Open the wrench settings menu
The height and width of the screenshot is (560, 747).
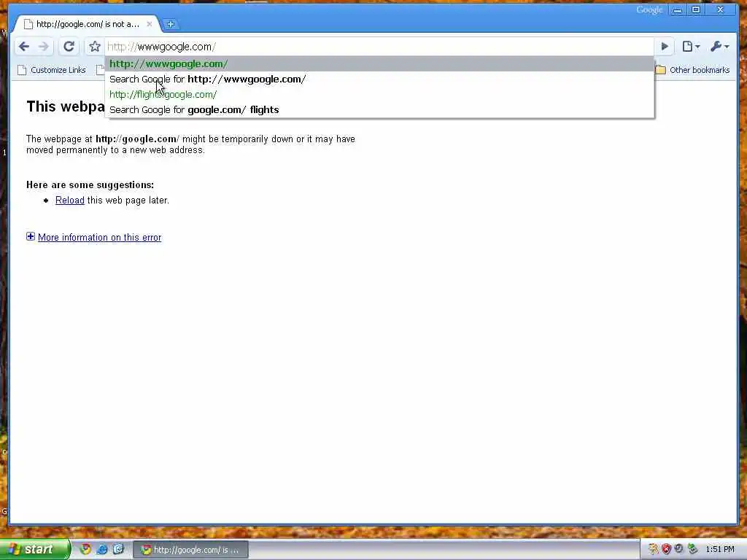pyautogui.click(x=719, y=46)
